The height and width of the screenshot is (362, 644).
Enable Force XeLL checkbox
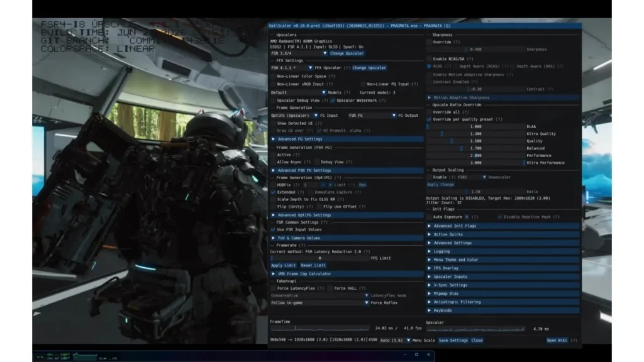pyautogui.click(x=331, y=288)
